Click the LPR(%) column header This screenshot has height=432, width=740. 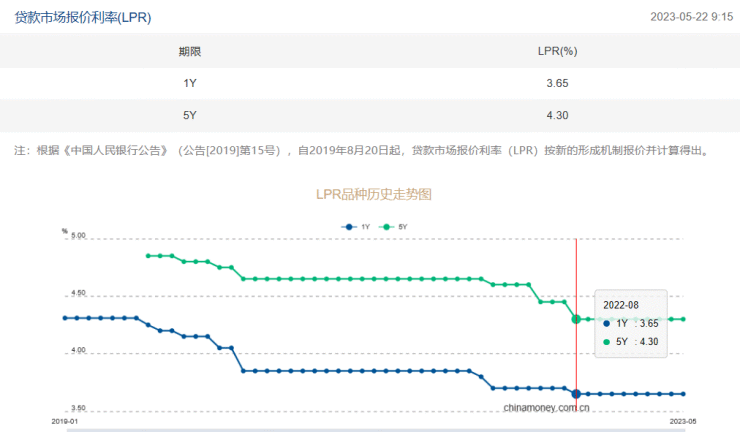(x=557, y=51)
